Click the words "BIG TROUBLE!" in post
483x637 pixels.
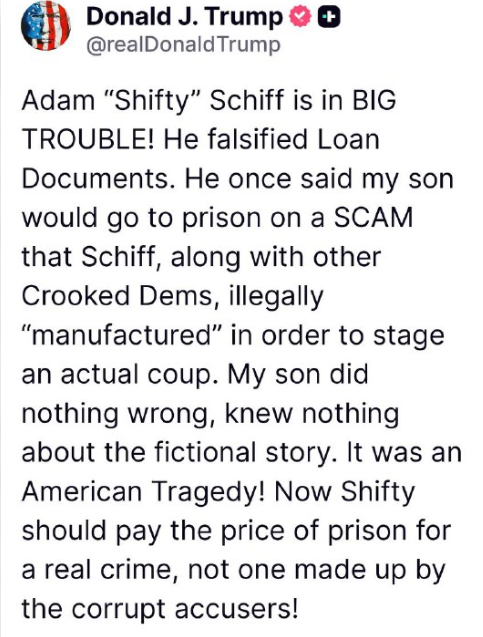(x=208, y=119)
